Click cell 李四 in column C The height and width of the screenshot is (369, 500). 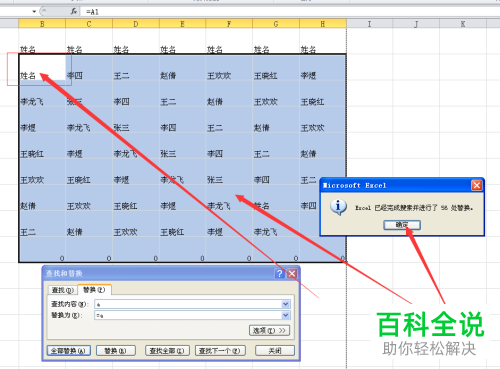[x=89, y=68]
